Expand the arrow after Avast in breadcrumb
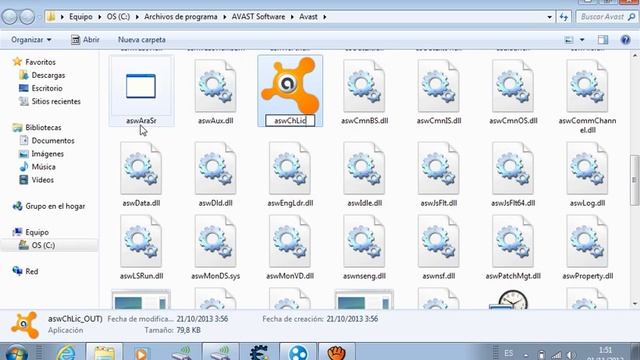This screenshot has height=360, width=640. (x=324, y=17)
